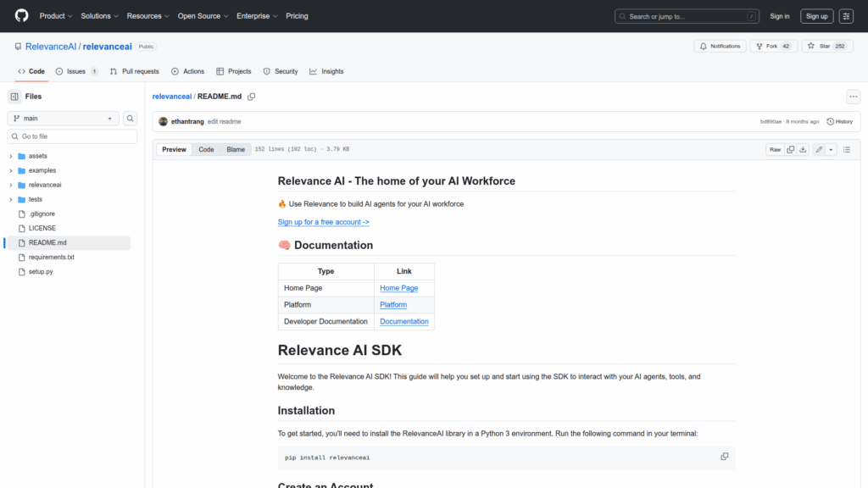Screen dimensions: 868x488
Task: Click ethantrang's username link
Action: 187,122
